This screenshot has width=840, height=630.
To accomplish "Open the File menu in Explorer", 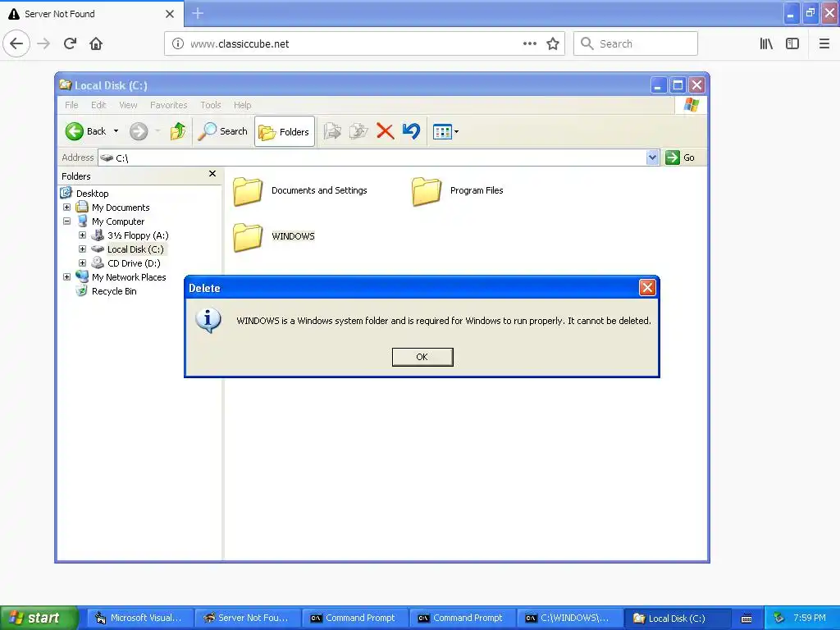I will coord(71,105).
